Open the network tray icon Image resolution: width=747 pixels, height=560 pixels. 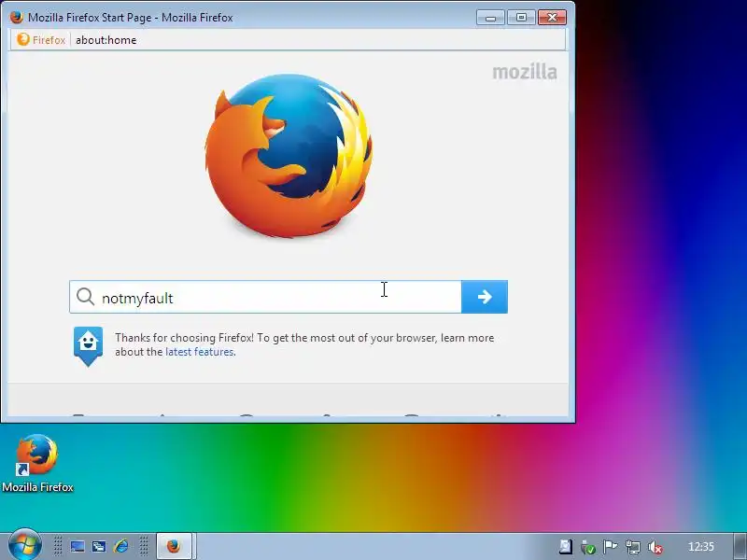(x=633, y=547)
